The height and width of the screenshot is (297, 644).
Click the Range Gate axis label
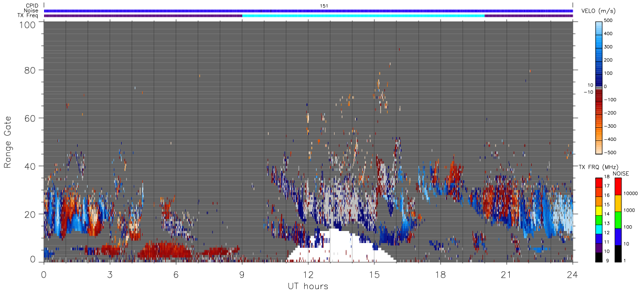[8, 142]
